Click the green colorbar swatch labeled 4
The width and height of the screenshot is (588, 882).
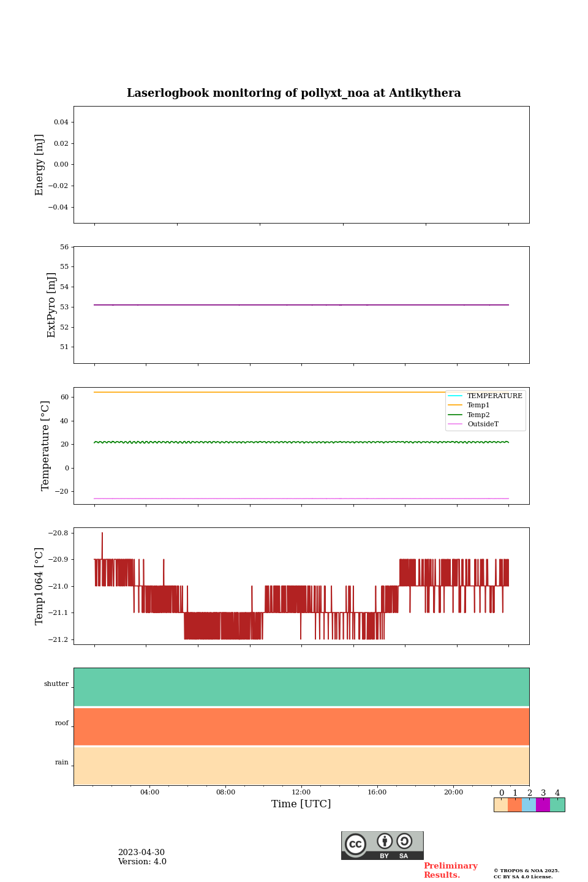pyautogui.click(x=557, y=805)
